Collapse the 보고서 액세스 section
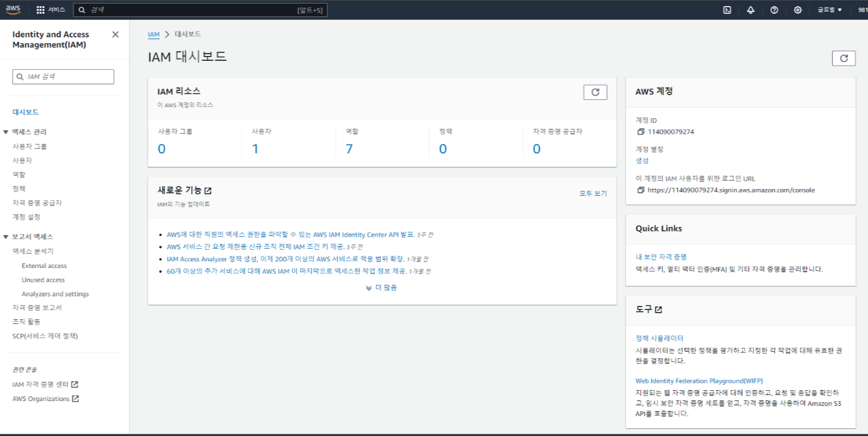This screenshot has width=868, height=436. (x=6, y=237)
